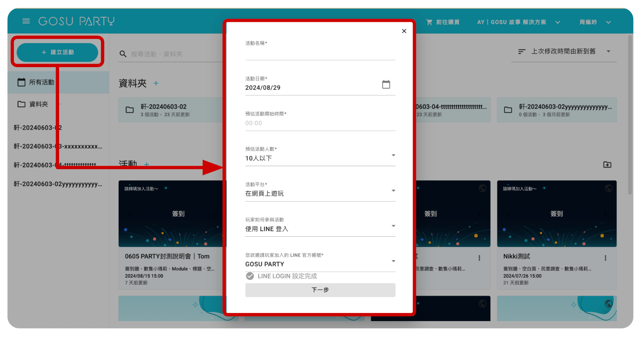The width and height of the screenshot is (644, 343).
Task: Close the create activity dialog
Action: coord(404,31)
